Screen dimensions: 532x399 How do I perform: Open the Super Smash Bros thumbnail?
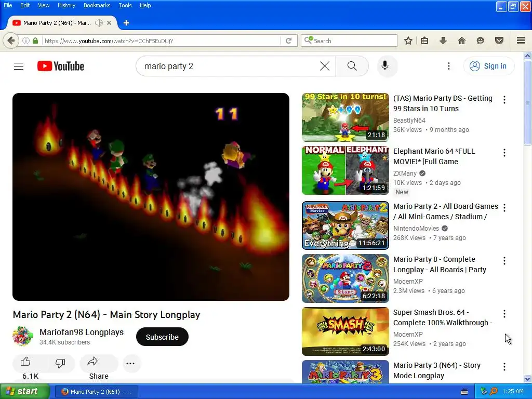click(345, 331)
